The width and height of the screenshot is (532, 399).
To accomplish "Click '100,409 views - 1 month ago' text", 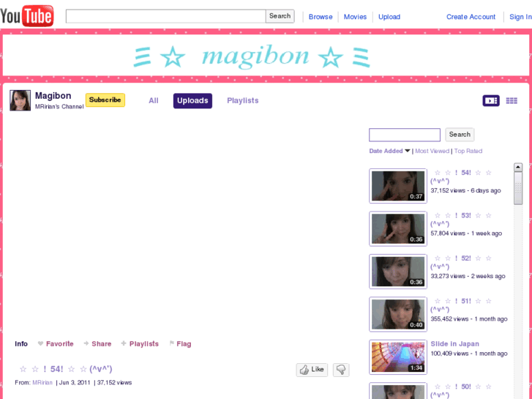I will pos(469,354).
